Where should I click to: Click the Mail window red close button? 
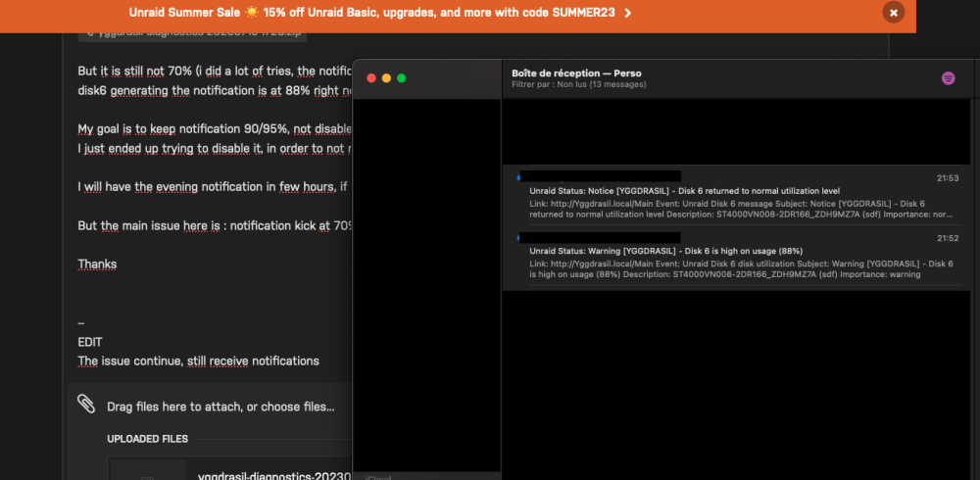pyautogui.click(x=371, y=78)
